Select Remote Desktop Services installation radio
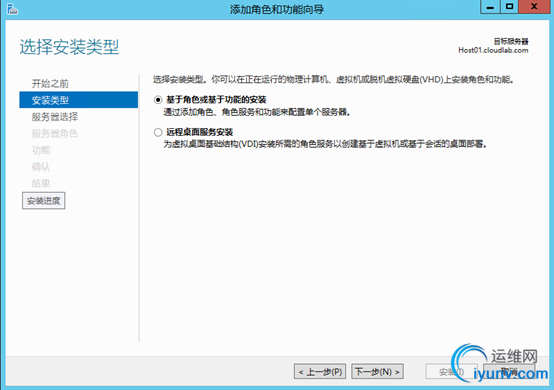The image size is (554, 390). tap(158, 132)
